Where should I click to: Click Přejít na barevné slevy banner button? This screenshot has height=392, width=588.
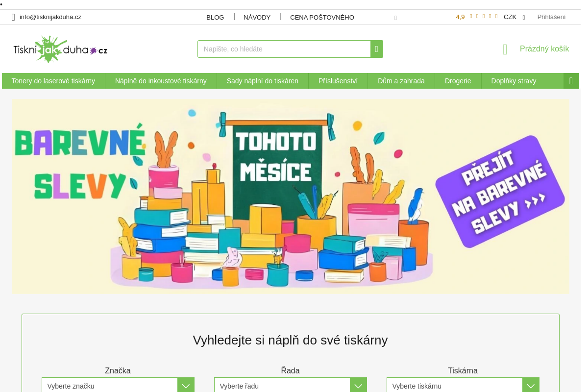[500, 192]
